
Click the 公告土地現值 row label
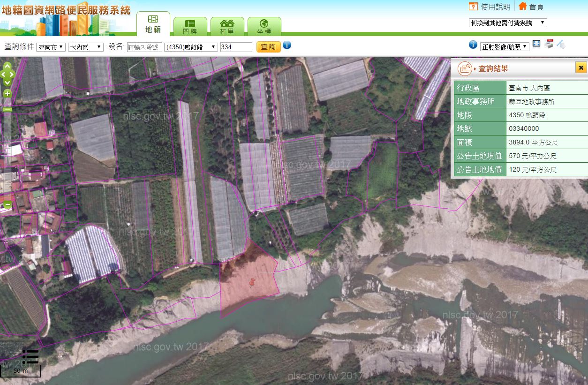point(480,156)
